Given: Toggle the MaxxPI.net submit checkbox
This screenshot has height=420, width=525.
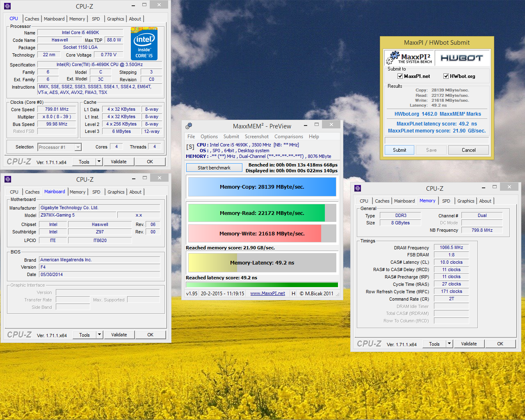Looking at the screenshot, I should point(400,76).
